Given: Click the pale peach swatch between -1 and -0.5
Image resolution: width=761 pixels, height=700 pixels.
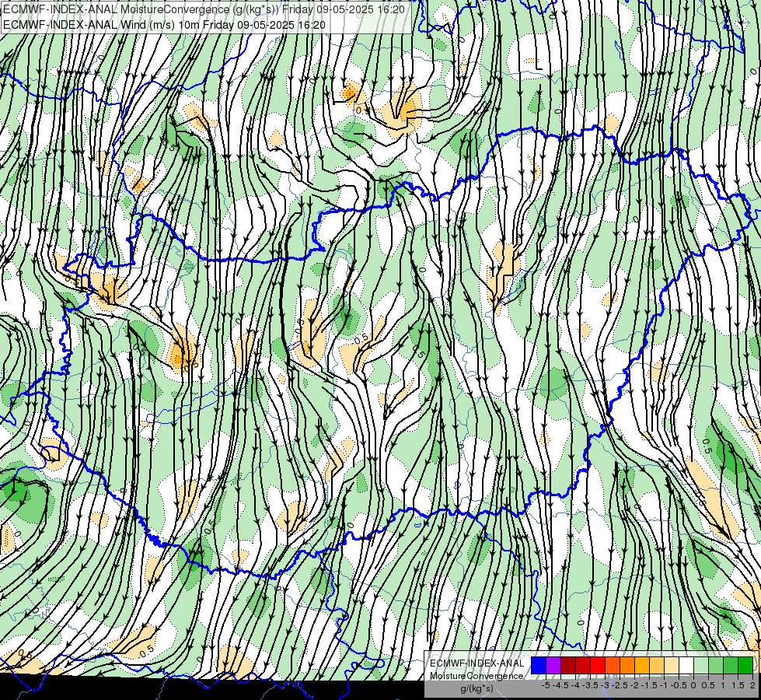Looking at the screenshot, I should (x=672, y=666).
